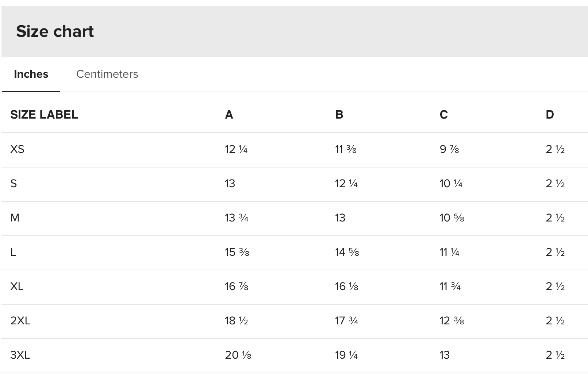
Task: Click the 12 ¼ value in XS row
Action: (236, 149)
